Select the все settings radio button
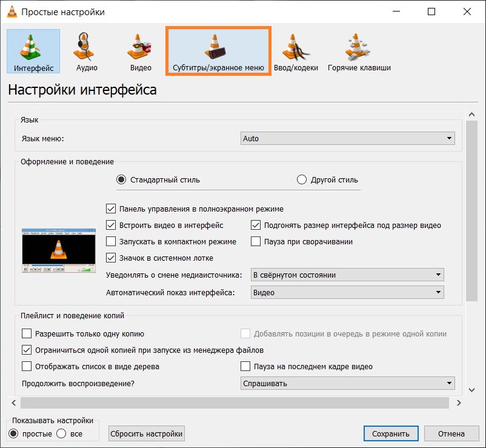486x448 pixels. coord(61,434)
